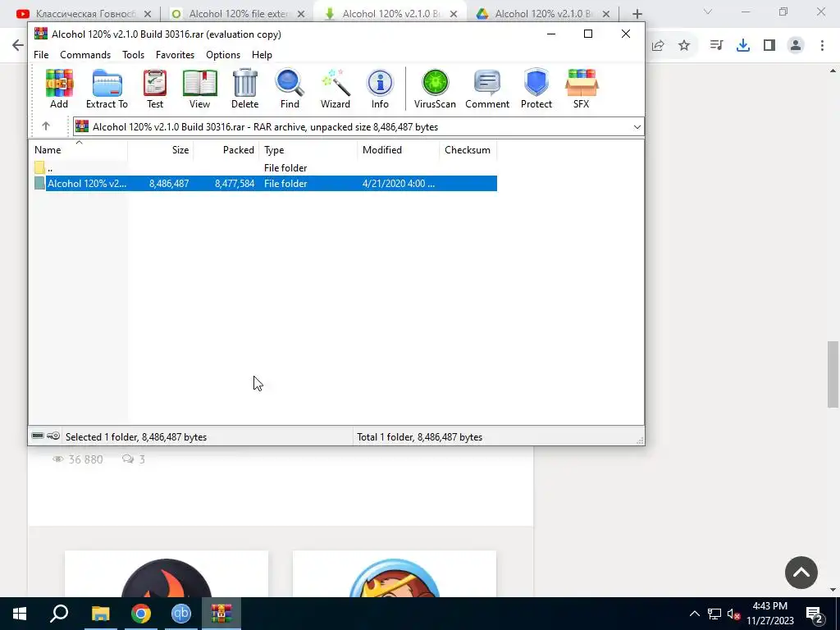Switch to 'Alcohol 120% file exten' browser tab

coord(239,14)
